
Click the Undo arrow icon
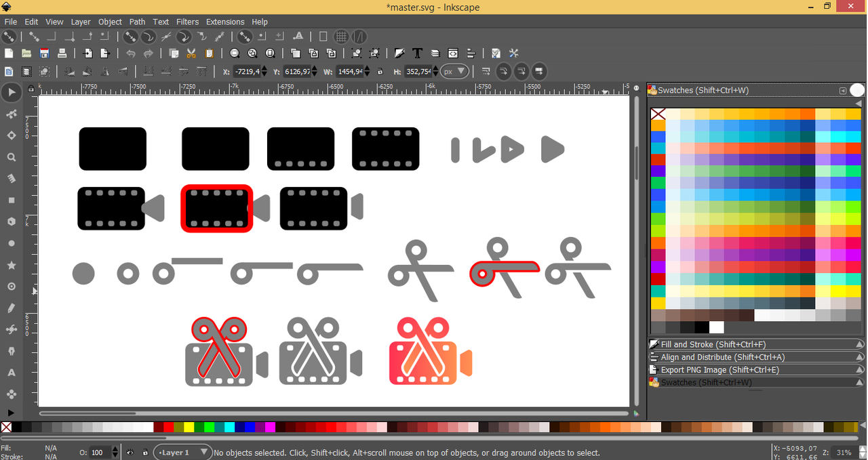tap(130, 54)
